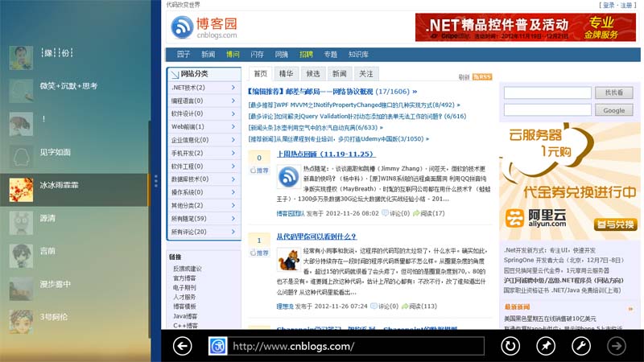Viewport: 644px width, 362px height.
Task: Click the site favicon beside the address
Action: point(217,346)
